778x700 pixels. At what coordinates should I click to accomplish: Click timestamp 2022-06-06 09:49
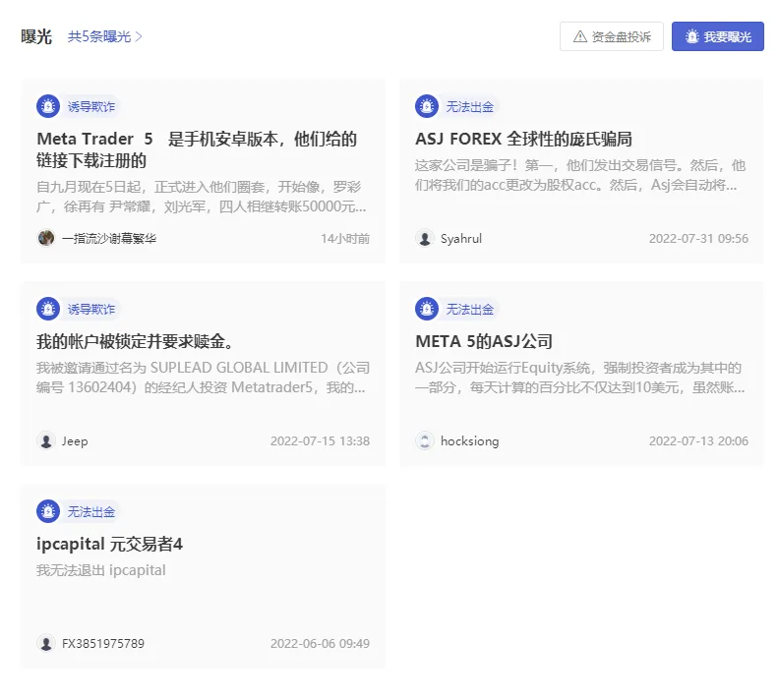pos(320,643)
